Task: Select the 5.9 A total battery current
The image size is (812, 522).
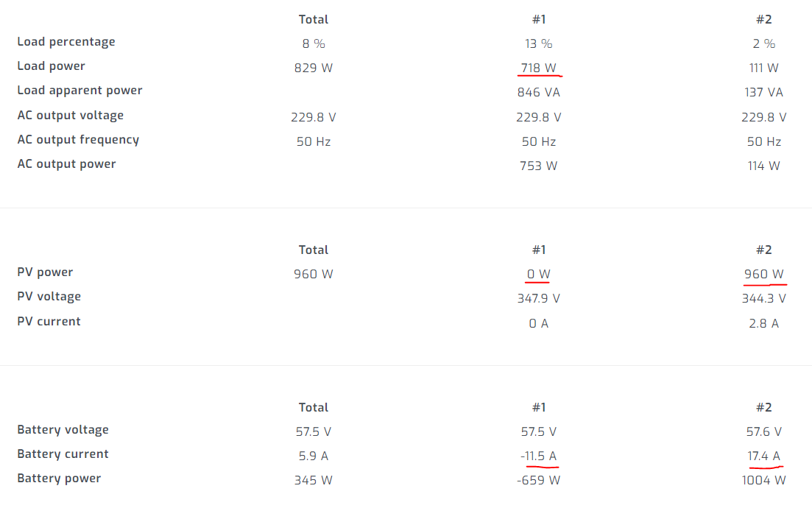Action: click(x=314, y=456)
